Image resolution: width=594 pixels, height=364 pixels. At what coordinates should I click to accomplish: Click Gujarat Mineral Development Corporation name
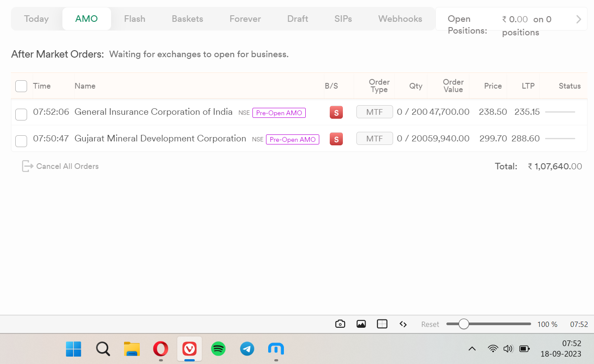pyautogui.click(x=160, y=138)
